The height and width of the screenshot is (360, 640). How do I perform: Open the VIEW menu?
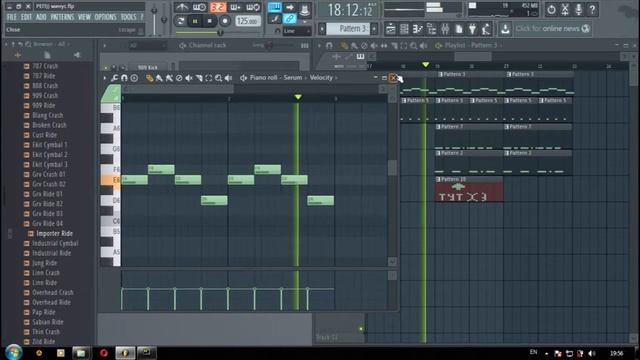84,17
